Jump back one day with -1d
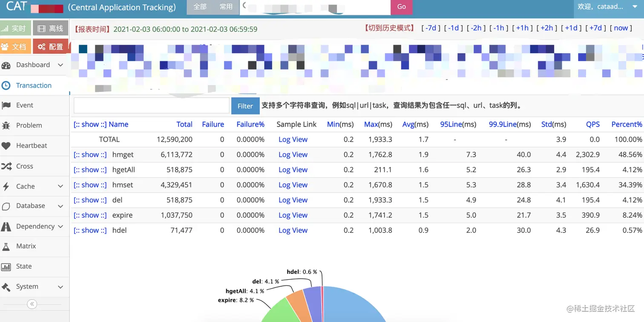Image resolution: width=644 pixels, height=322 pixels. tap(454, 28)
